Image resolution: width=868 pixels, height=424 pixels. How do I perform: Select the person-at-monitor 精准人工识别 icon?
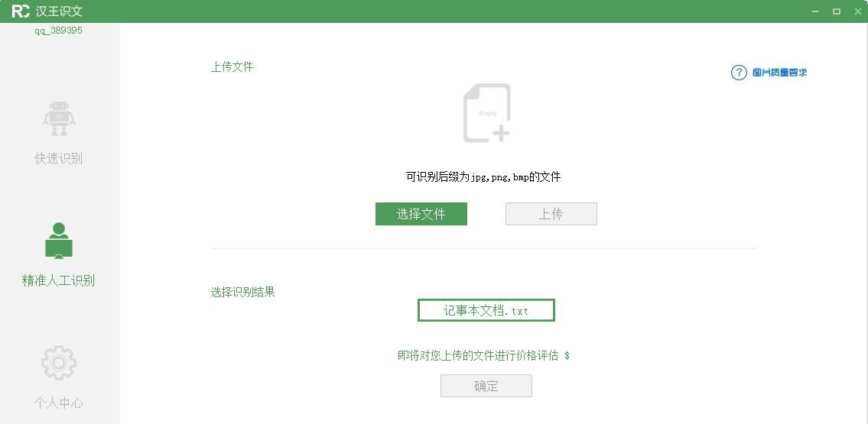coord(59,241)
